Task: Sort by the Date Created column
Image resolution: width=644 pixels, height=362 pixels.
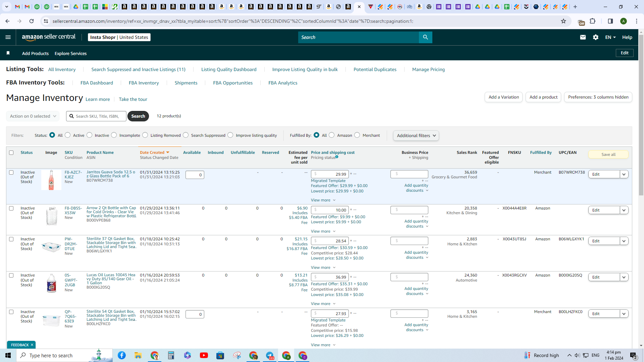Action: [x=154, y=153]
